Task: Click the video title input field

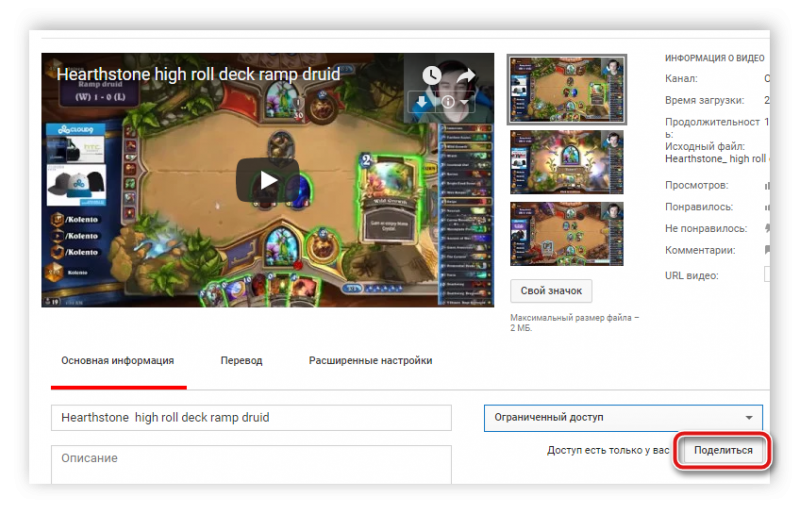Action: 251,418
